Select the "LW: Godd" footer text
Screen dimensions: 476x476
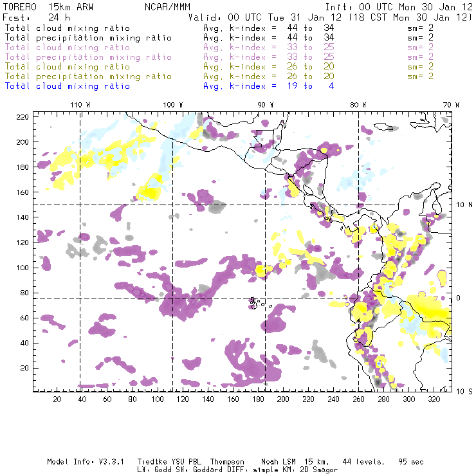coord(154,470)
